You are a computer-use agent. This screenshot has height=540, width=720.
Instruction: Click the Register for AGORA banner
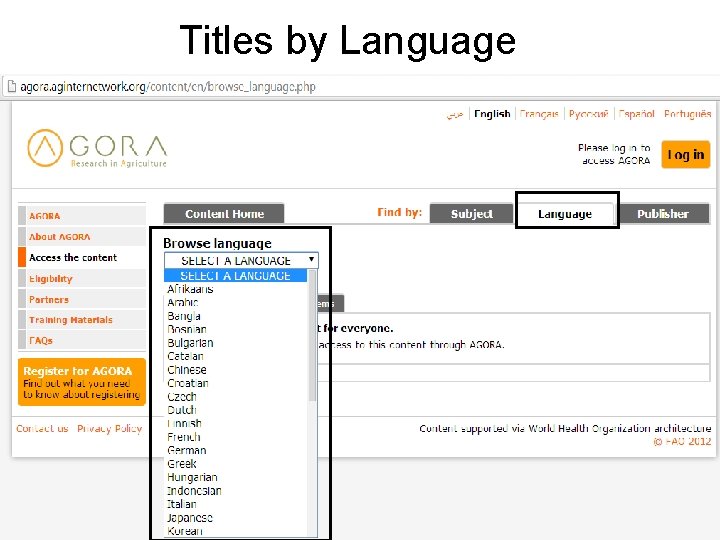click(82, 382)
